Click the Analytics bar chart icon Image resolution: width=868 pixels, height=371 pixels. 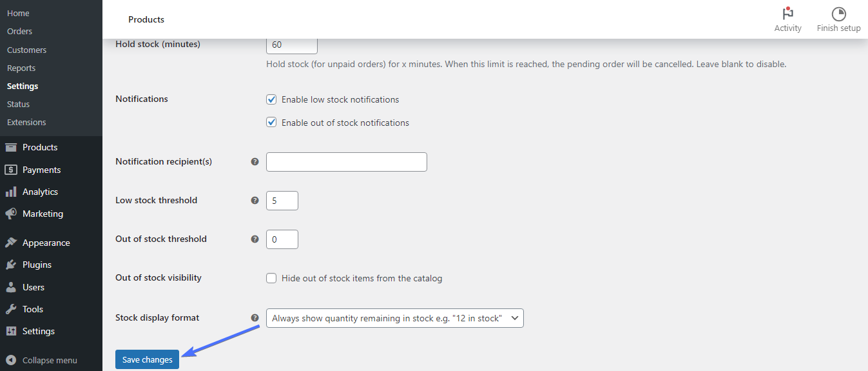(10, 192)
